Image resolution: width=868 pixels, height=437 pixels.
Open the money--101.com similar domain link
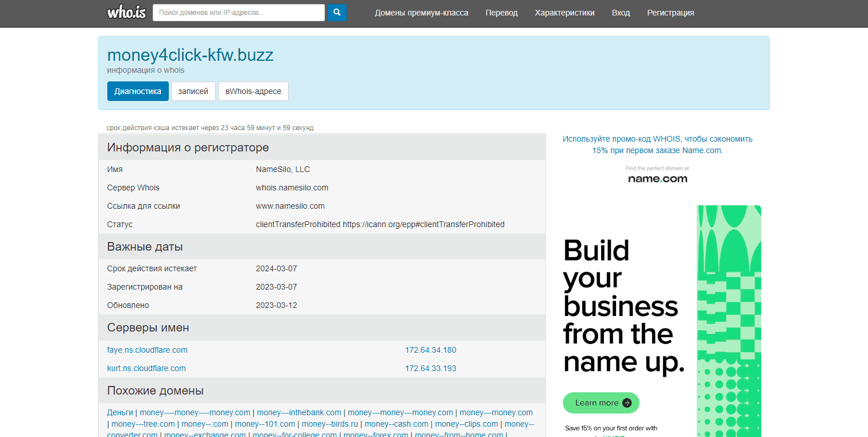[265, 424]
